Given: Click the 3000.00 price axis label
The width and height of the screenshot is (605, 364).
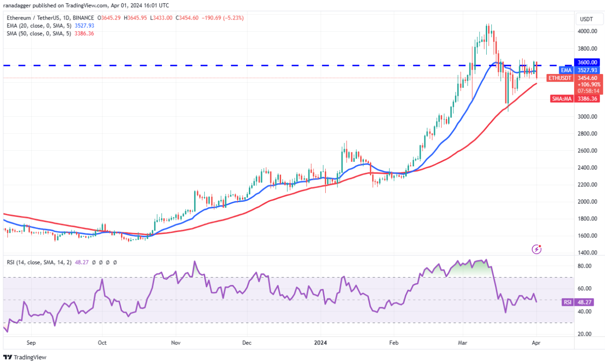Looking at the screenshot, I should click(x=588, y=116).
